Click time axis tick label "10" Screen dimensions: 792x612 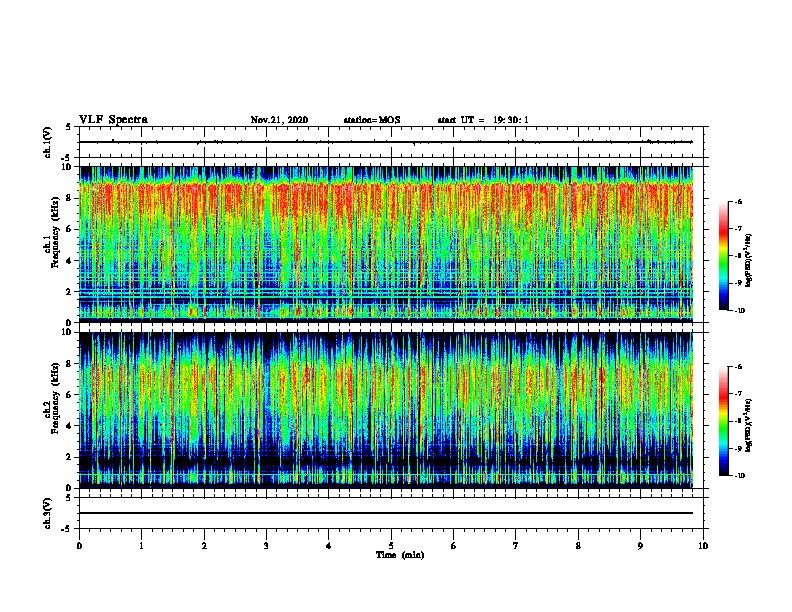coord(703,546)
